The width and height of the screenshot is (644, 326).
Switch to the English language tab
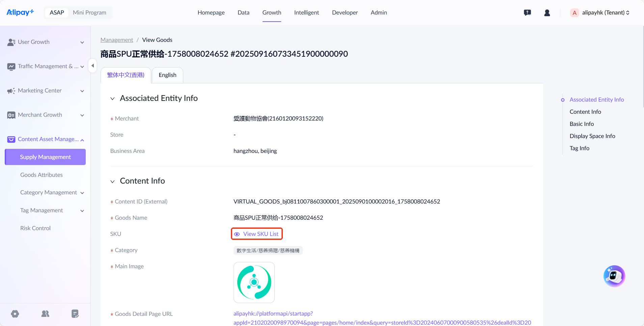(167, 75)
